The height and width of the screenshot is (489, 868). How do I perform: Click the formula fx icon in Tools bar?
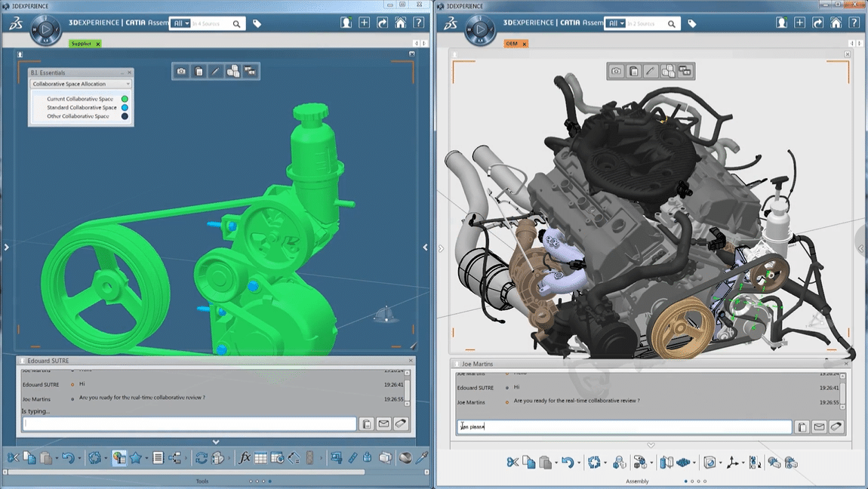pyautogui.click(x=244, y=457)
